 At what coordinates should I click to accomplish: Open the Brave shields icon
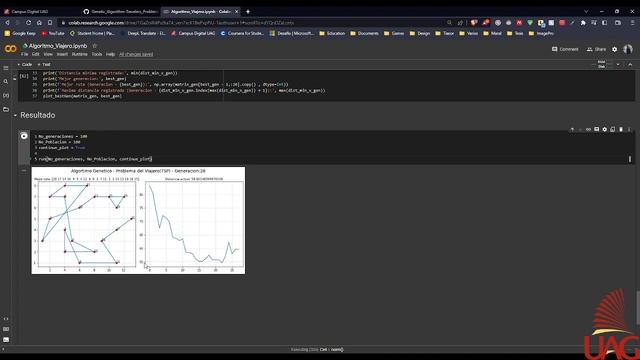473,23
